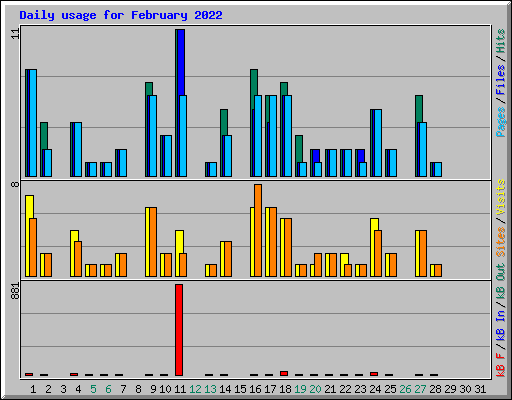Click the day label "3" on the x-axis
Screen dimensions: 512x400
(63, 389)
